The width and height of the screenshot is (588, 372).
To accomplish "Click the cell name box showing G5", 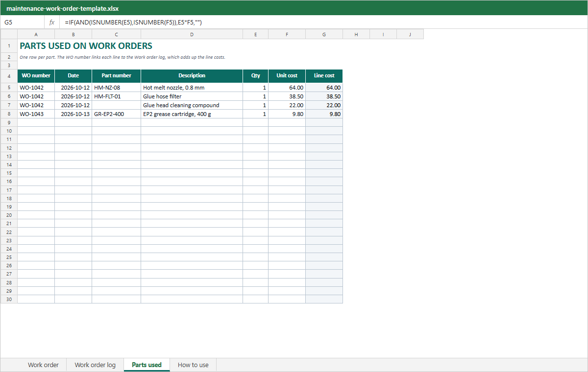I will tap(23, 23).
